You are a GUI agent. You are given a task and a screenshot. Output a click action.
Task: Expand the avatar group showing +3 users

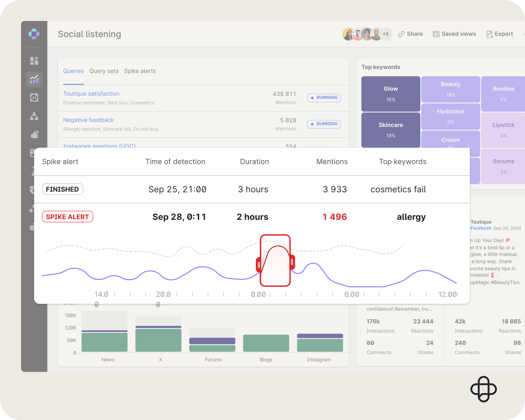pyautogui.click(x=385, y=34)
